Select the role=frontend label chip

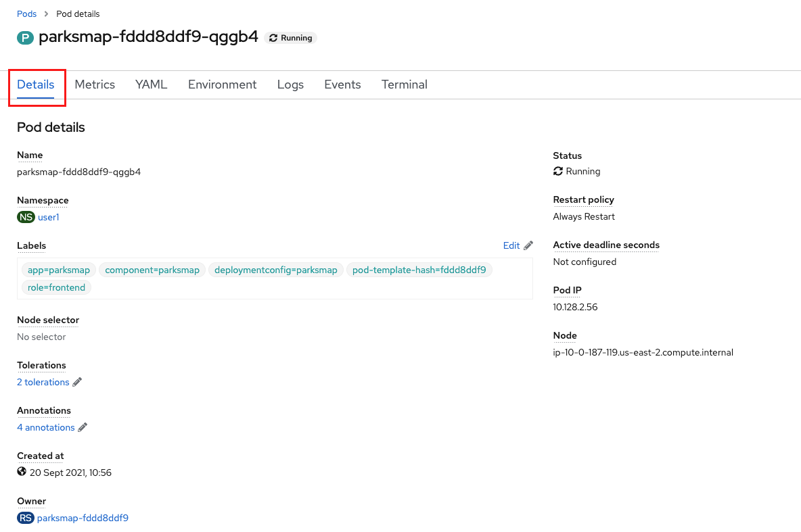point(57,287)
